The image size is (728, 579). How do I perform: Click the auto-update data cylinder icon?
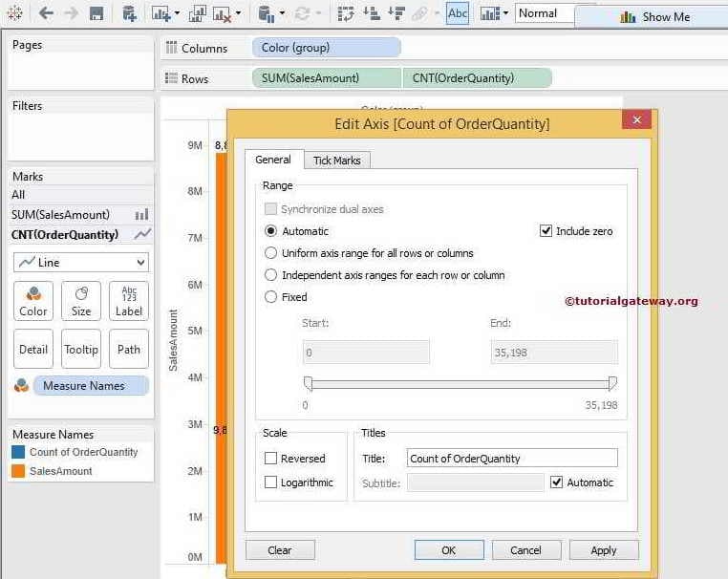pyautogui.click(x=266, y=14)
